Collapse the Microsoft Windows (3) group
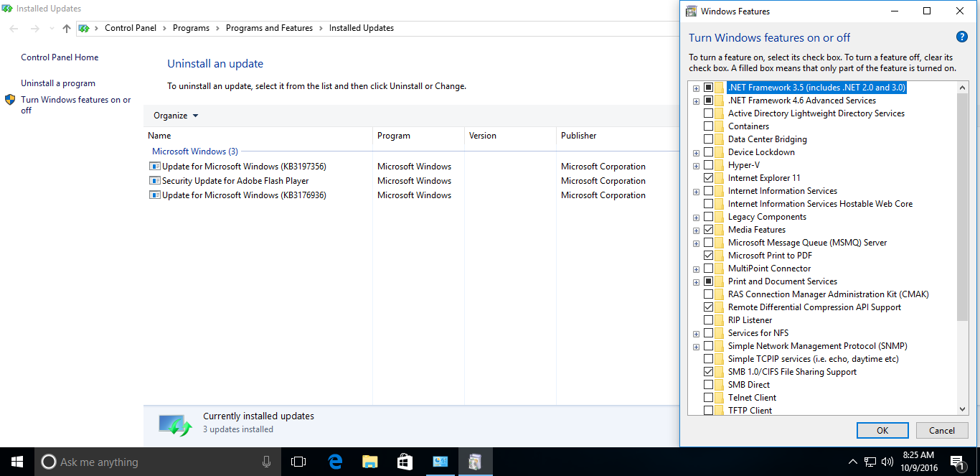 click(x=195, y=151)
